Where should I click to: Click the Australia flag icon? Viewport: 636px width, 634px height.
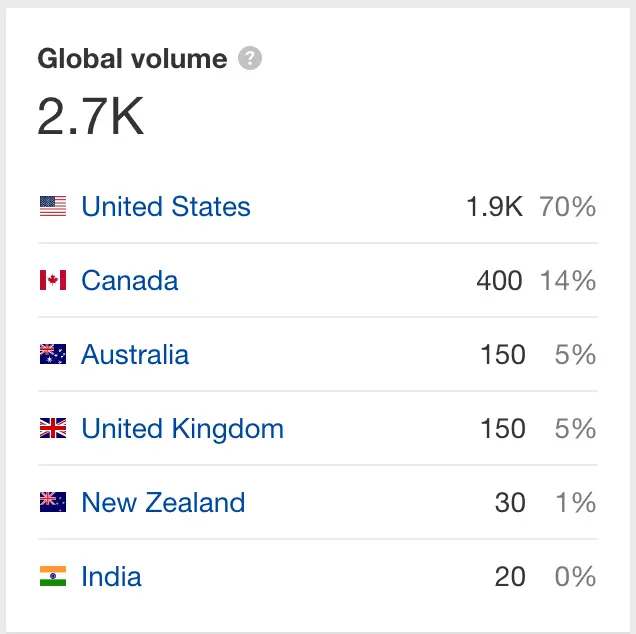pyautogui.click(x=53, y=355)
